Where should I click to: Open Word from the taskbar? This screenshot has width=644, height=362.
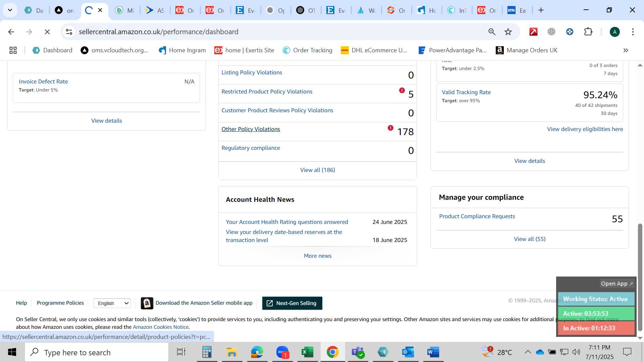point(433,352)
